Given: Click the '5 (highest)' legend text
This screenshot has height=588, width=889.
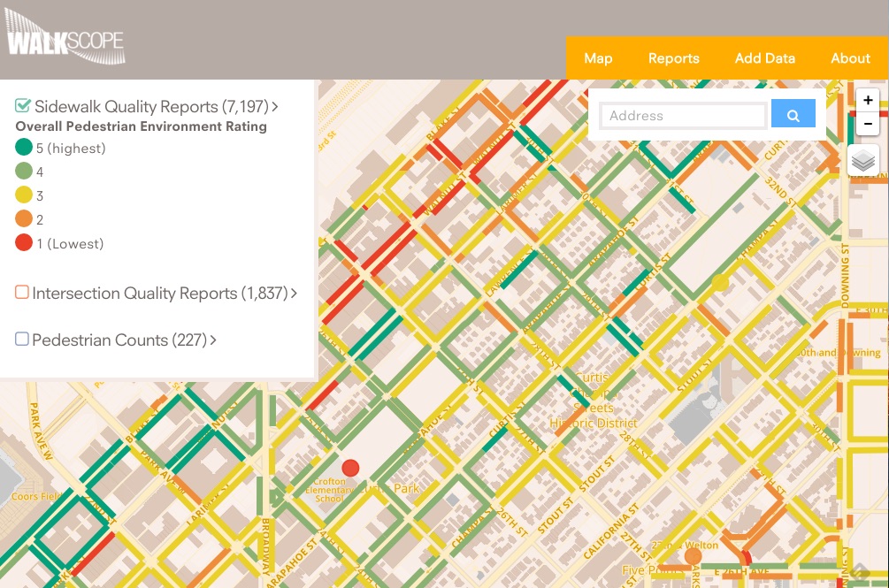Looking at the screenshot, I should (x=71, y=149).
